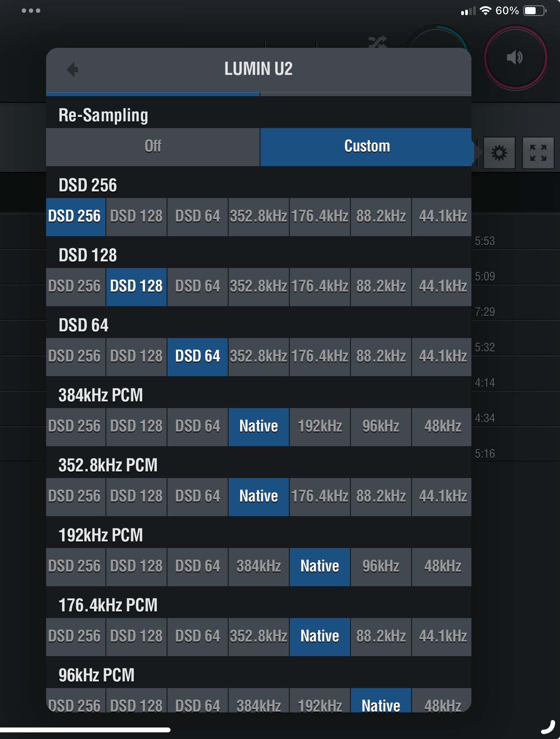Screen dimensions: 560x739
Task: Set DSD 128 source to 352.8kHz output
Action: pos(259,287)
